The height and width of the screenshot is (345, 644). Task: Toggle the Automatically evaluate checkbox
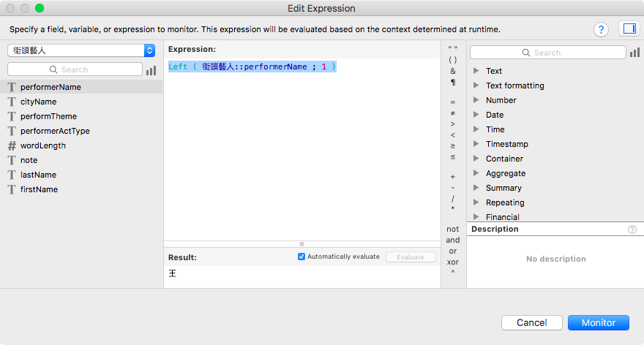point(302,257)
